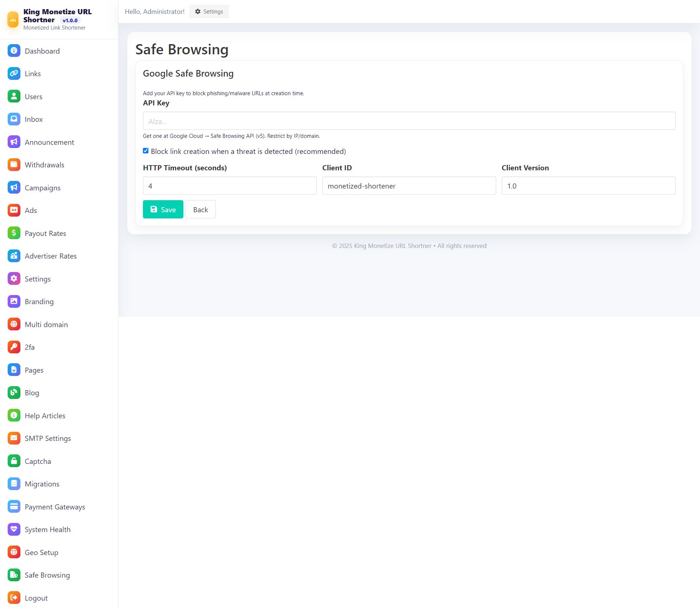Screen dimensions: 700x609
Task: Open the SMTP Settings menu item
Action: [48, 438]
